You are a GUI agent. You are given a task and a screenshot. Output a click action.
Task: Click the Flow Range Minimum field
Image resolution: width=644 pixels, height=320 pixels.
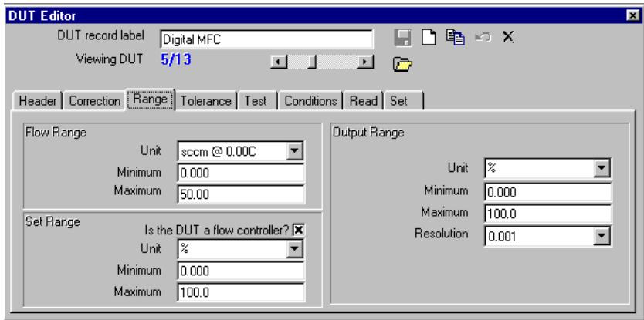tap(241, 173)
